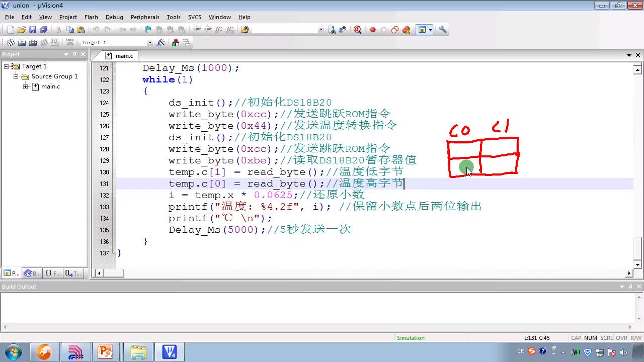Image resolution: width=644 pixels, height=362 pixels.
Task: Build target icon
Action: 22,43
